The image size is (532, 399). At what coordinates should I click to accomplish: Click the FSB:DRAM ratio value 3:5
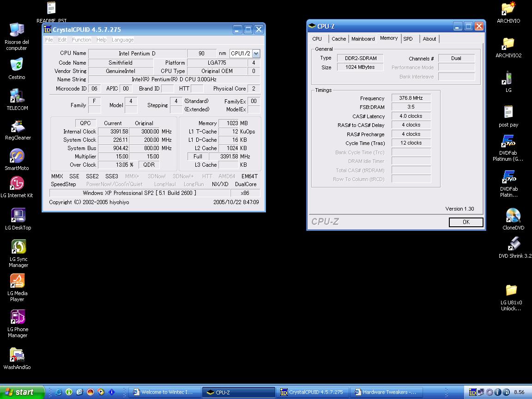[x=411, y=107]
